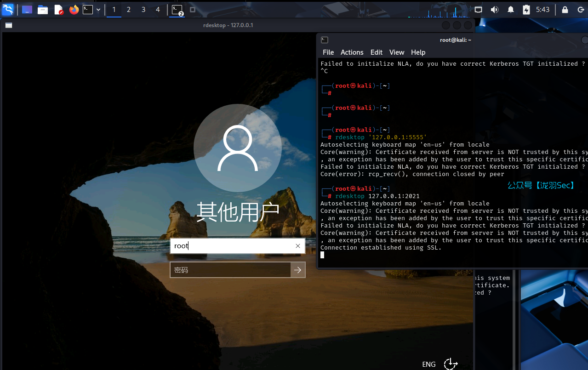
Task: Click the show desktop panel icon
Action: click(27, 10)
